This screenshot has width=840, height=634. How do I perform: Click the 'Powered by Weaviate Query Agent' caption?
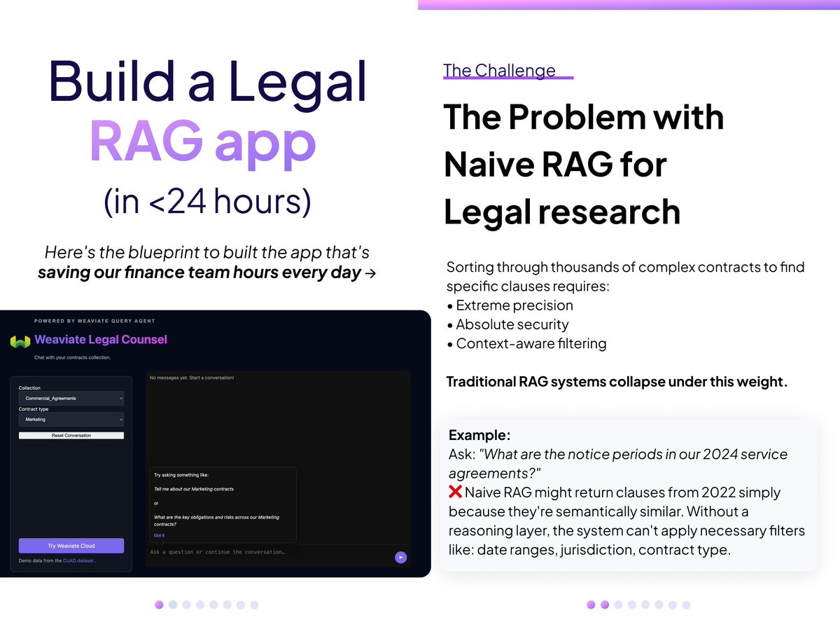click(x=94, y=321)
